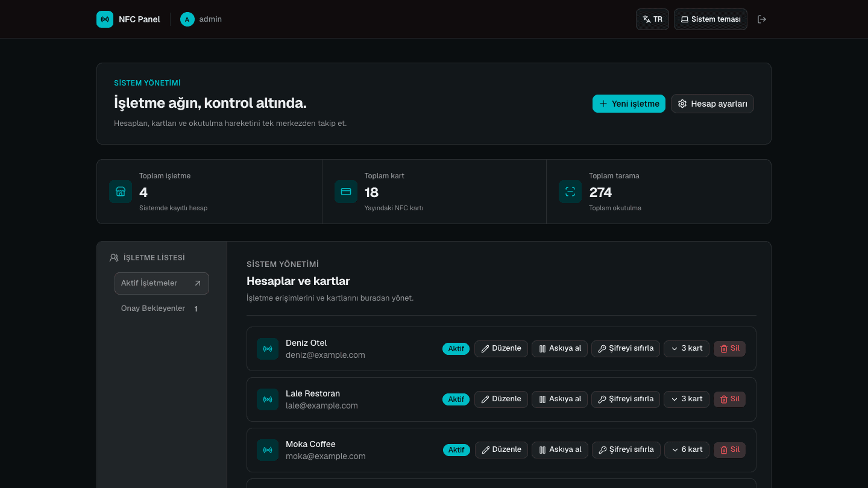Click the NFC icon beside Lale Restoran

268,399
